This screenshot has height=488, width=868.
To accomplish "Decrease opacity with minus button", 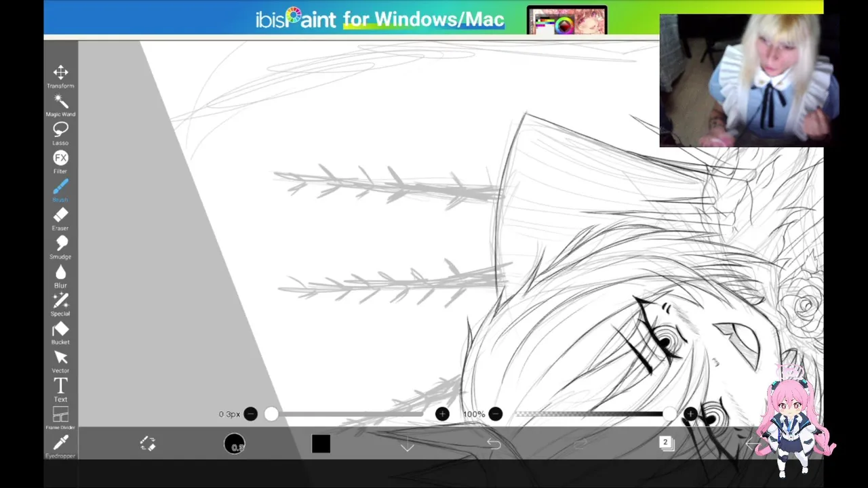I will [495, 414].
